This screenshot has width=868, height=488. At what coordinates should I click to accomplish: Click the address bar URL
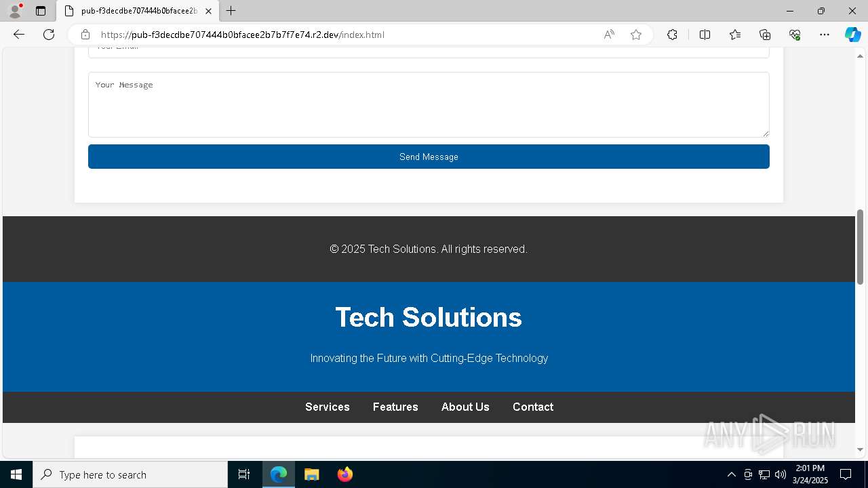(243, 35)
